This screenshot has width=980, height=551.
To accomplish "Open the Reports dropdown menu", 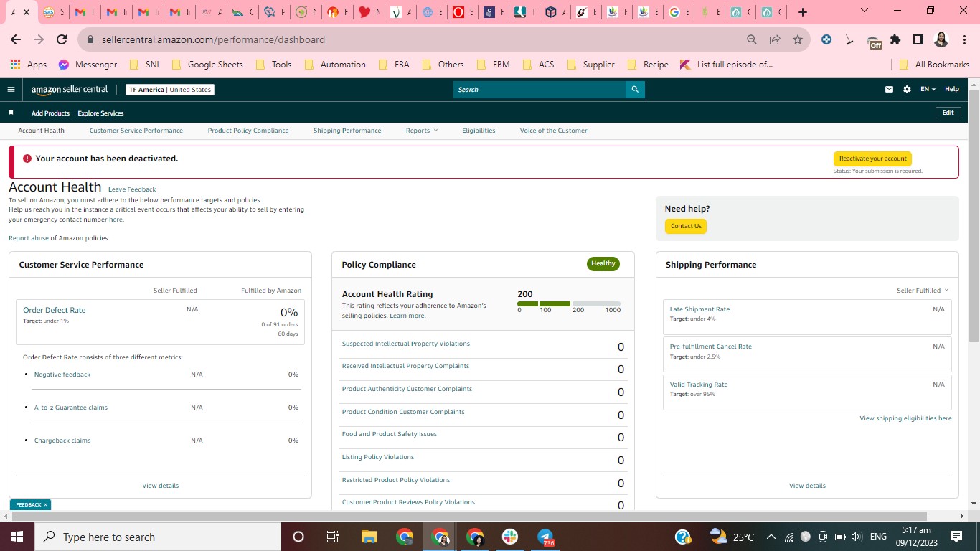I will tap(421, 131).
